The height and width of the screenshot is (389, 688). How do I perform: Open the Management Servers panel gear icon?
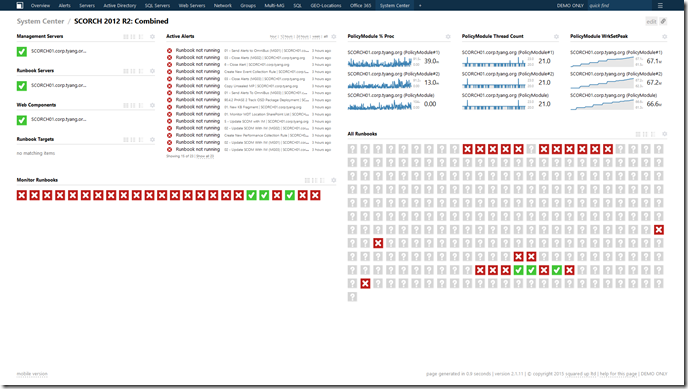[152, 36]
